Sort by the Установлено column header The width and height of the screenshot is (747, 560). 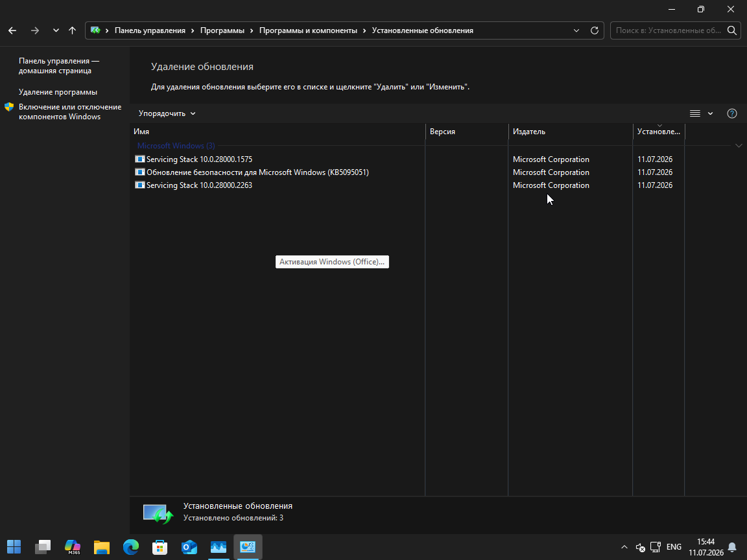[x=659, y=132]
